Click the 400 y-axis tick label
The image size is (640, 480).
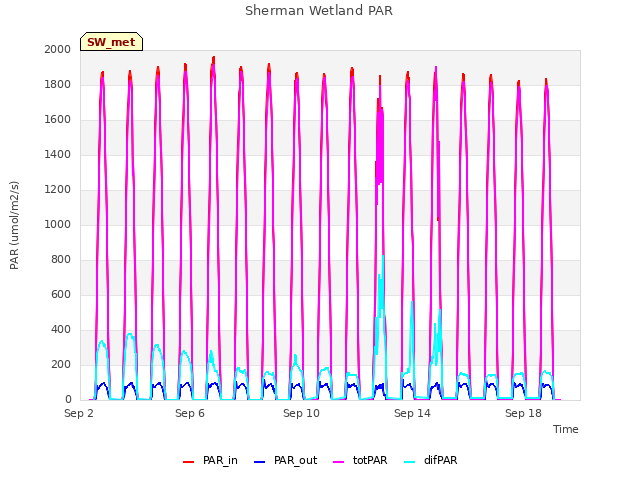pos(61,329)
